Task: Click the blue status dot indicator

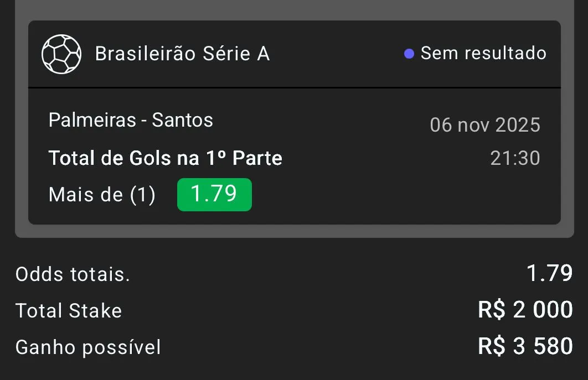Action: (409, 54)
